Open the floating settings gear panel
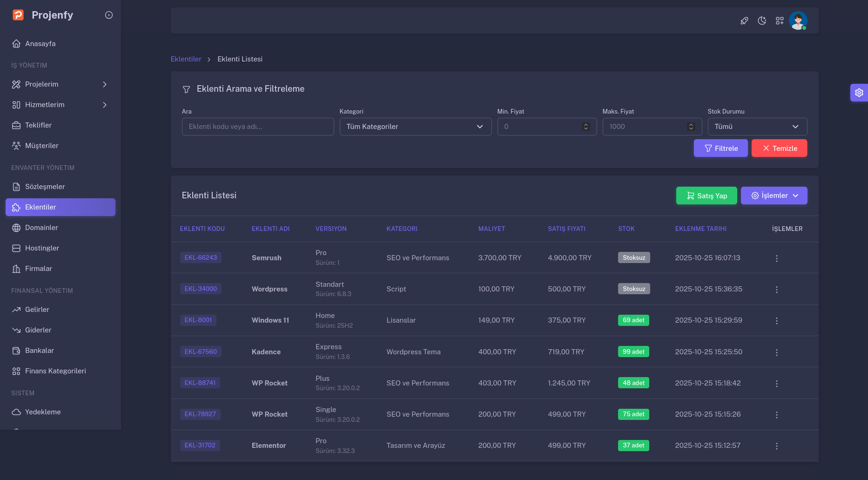The image size is (868, 480). click(x=859, y=93)
